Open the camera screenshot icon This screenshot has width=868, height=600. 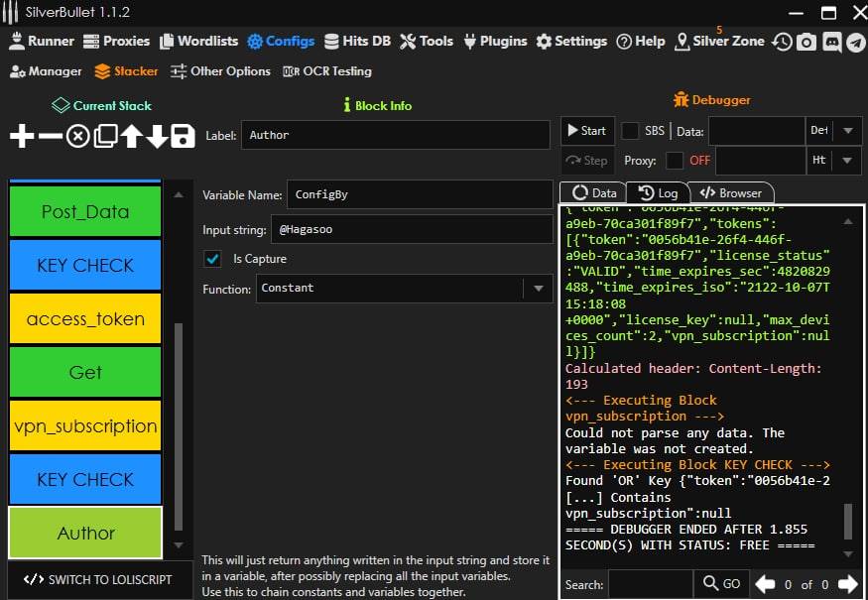point(807,42)
